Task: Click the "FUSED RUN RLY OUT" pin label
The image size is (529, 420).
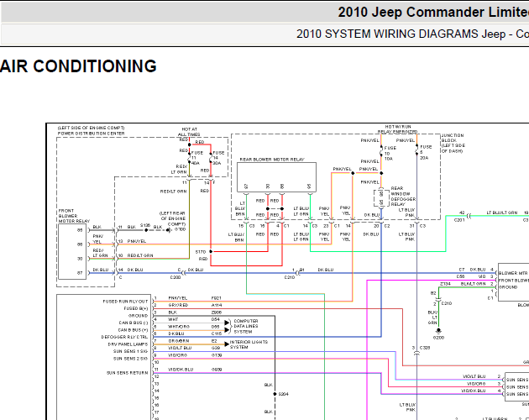Action: click(x=125, y=302)
